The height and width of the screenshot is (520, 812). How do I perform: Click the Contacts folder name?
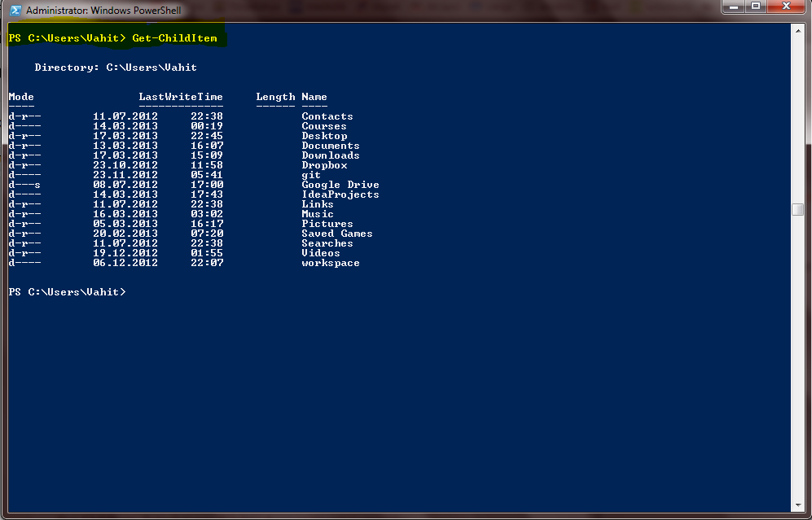point(327,116)
